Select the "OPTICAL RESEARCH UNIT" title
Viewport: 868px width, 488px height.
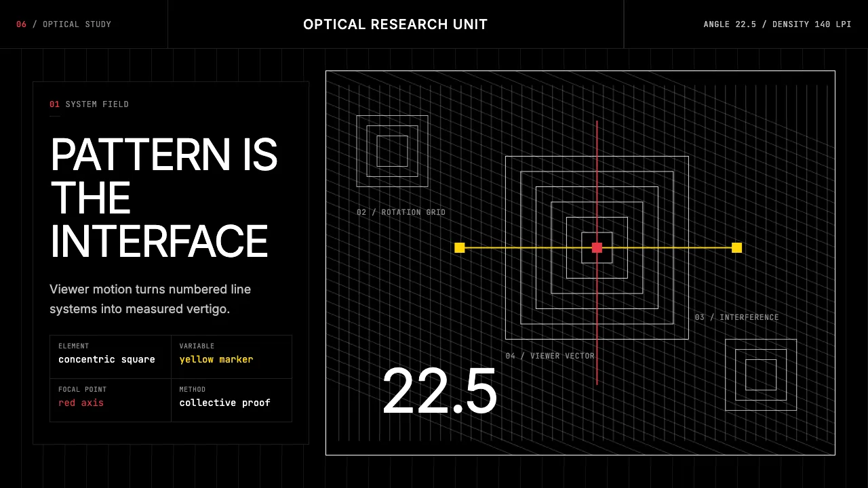pyautogui.click(x=395, y=24)
